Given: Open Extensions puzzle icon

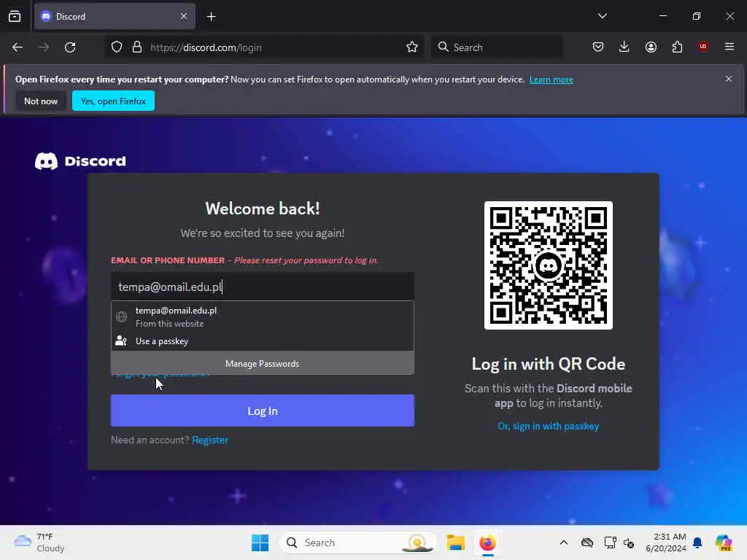Looking at the screenshot, I should tap(677, 47).
